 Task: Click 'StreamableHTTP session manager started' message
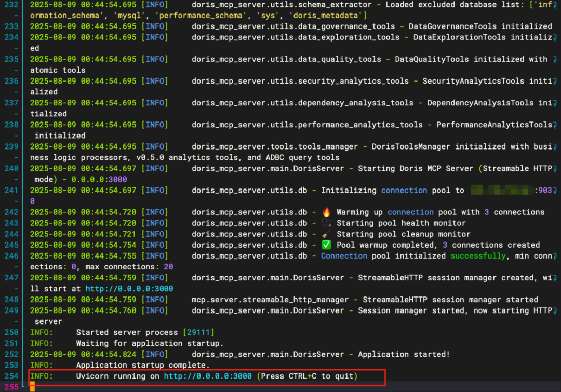tap(450, 300)
